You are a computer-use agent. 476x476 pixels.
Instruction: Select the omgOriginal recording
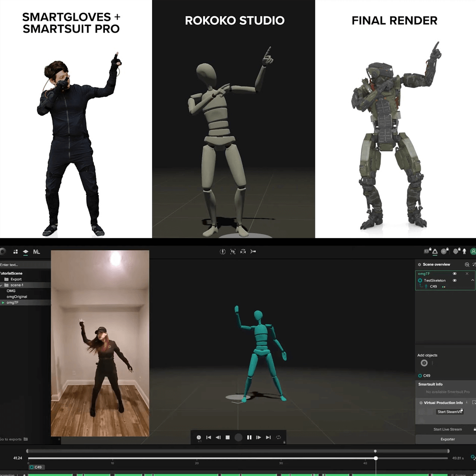17,297
